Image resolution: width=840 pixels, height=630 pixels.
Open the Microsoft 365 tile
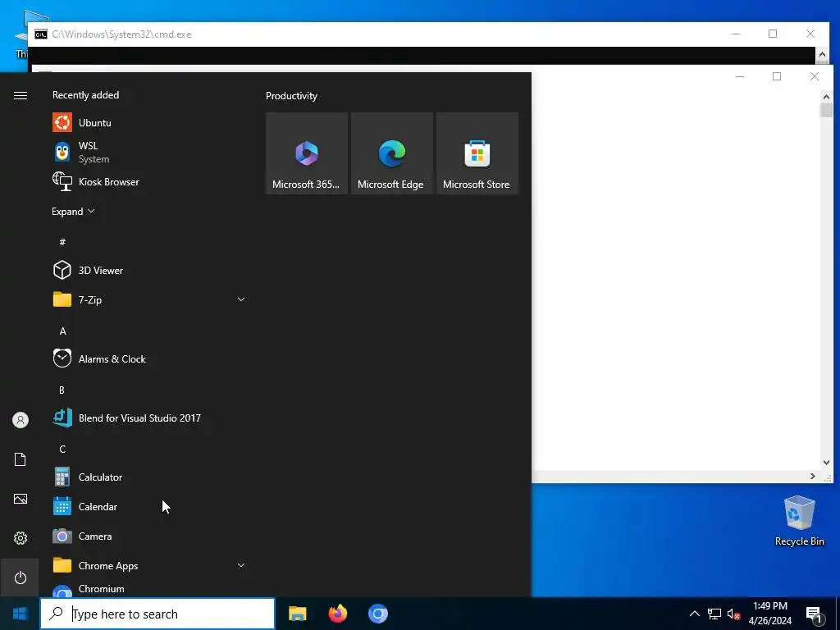tap(307, 153)
